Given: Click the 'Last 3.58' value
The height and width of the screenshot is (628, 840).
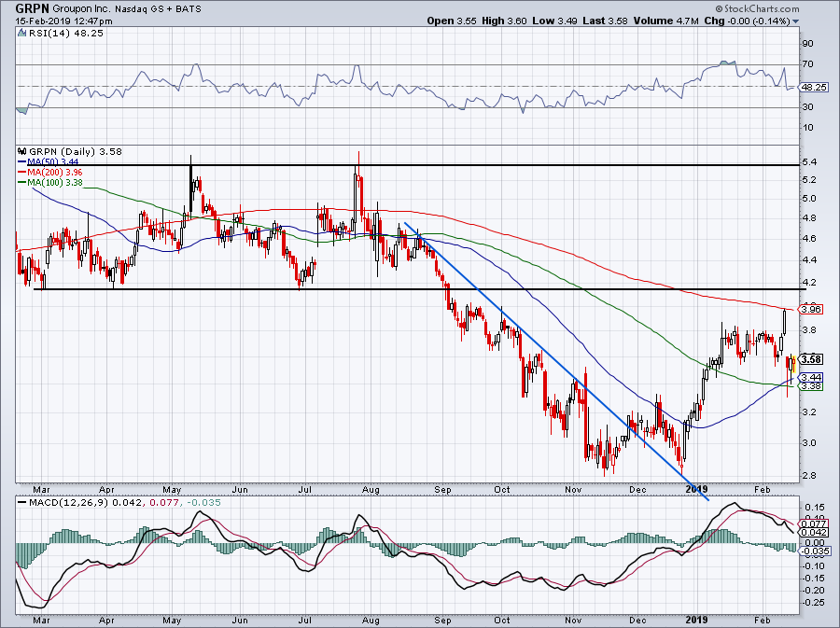Looking at the screenshot, I should 605,21.
